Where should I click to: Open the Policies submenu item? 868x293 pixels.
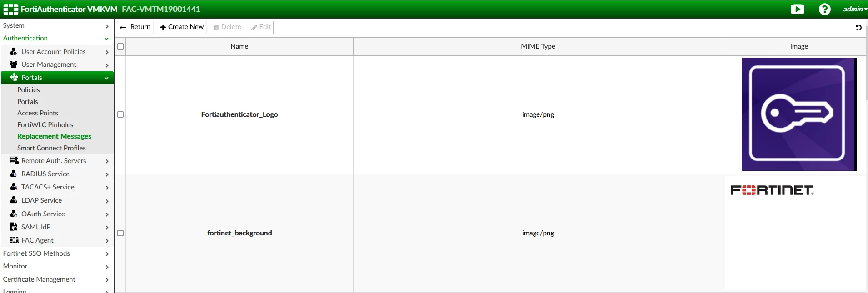[x=29, y=90]
